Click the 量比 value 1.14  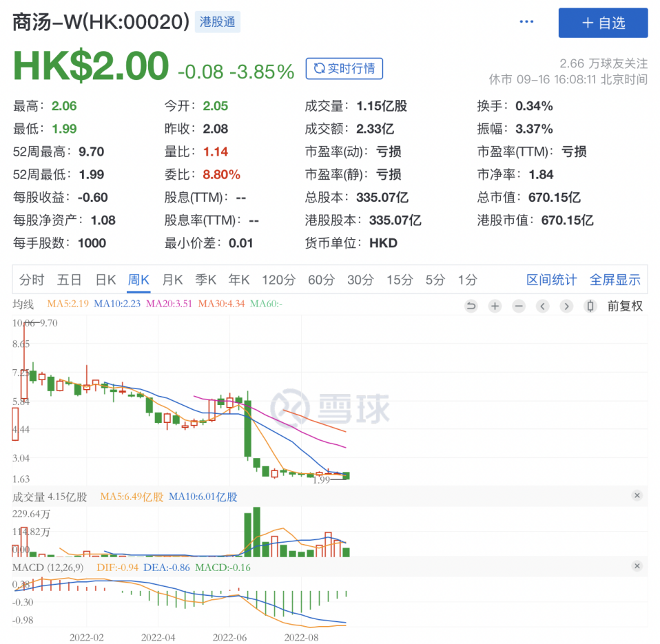[216, 152]
